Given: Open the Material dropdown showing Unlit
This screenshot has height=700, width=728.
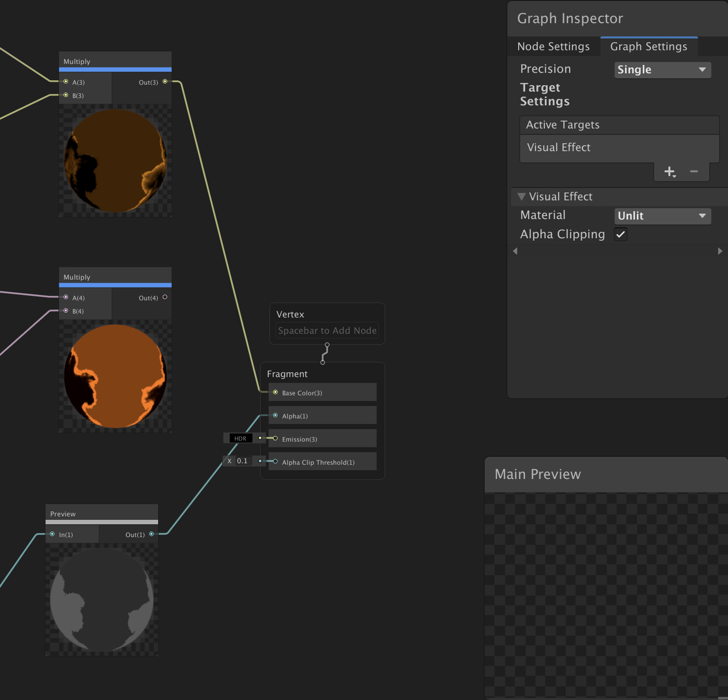Looking at the screenshot, I should tap(662, 216).
